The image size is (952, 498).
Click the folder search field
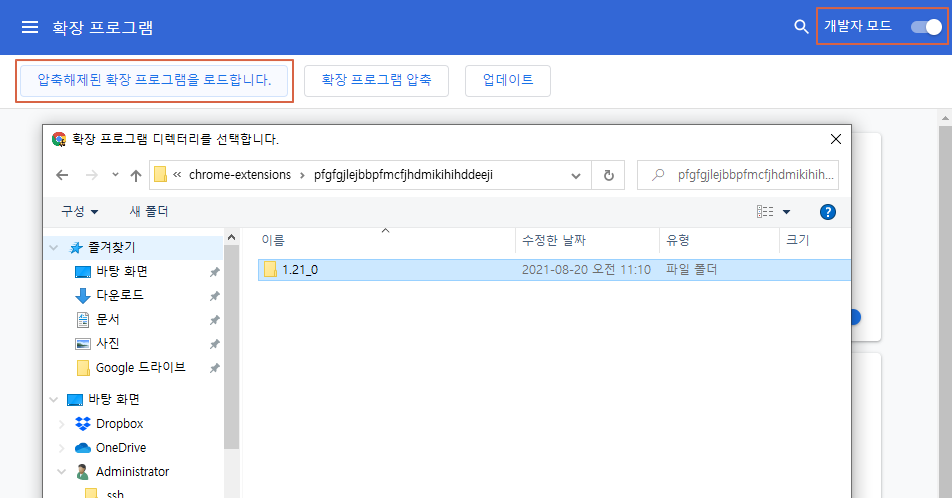(738, 175)
